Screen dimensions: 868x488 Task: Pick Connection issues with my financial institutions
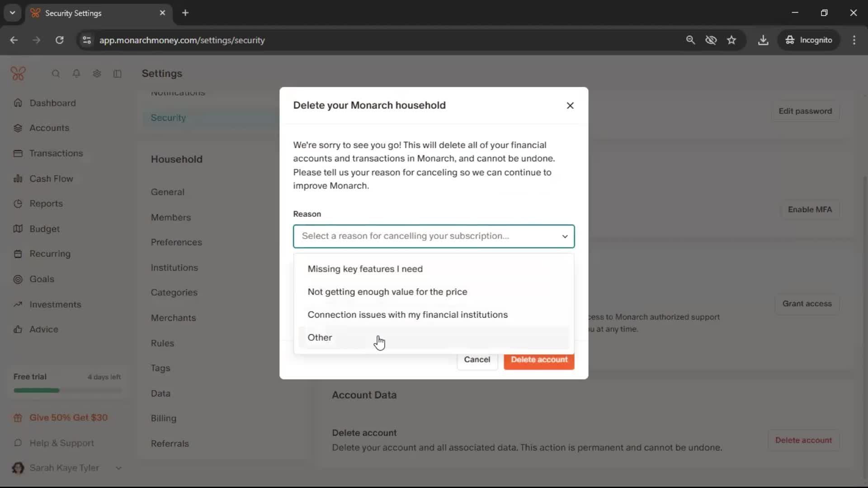coord(407,314)
